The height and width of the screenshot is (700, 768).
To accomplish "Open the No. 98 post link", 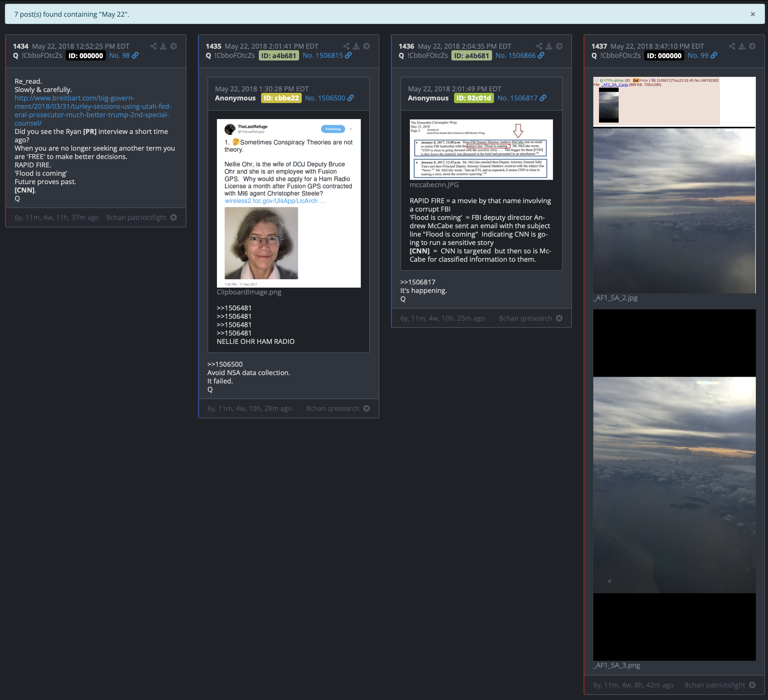I will click(124, 55).
